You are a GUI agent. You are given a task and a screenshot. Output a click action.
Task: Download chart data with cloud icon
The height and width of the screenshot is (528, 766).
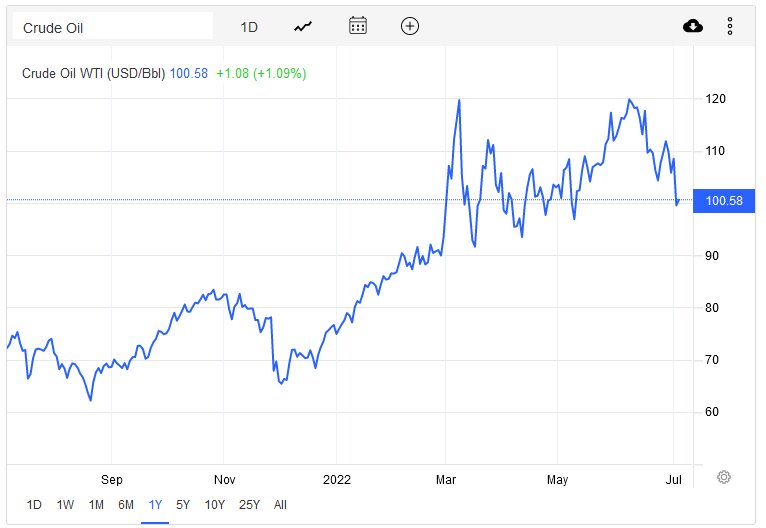click(693, 27)
